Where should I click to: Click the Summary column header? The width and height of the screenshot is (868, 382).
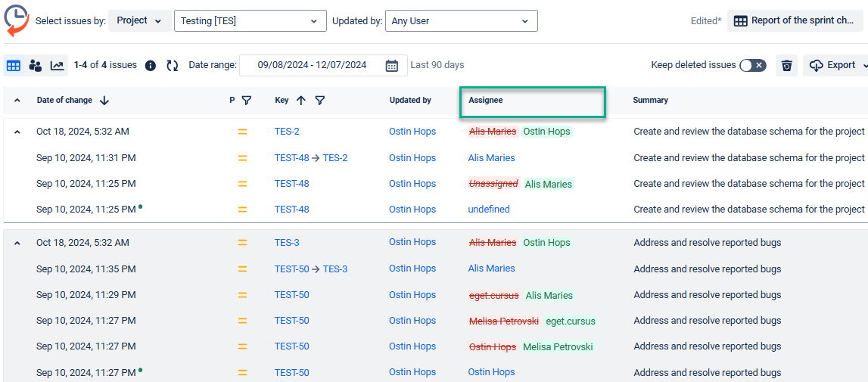click(651, 100)
